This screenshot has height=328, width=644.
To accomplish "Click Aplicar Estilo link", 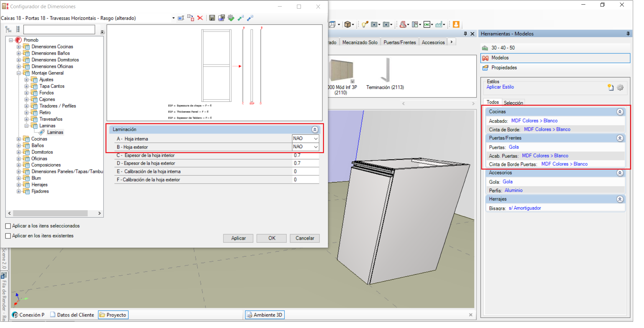I will click(x=500, y=87).
